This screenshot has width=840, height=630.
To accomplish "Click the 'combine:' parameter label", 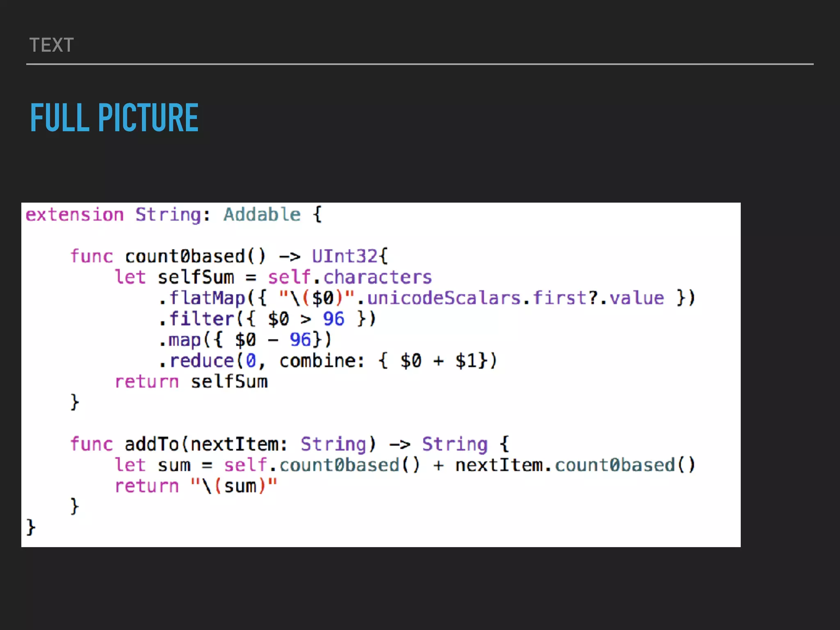I will tap(322, 361).
